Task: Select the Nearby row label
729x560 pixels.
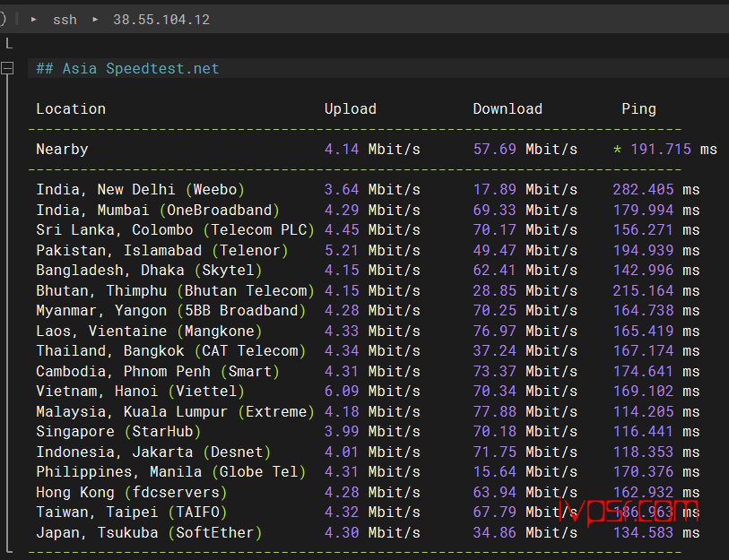Action: [x=62, y=149]
